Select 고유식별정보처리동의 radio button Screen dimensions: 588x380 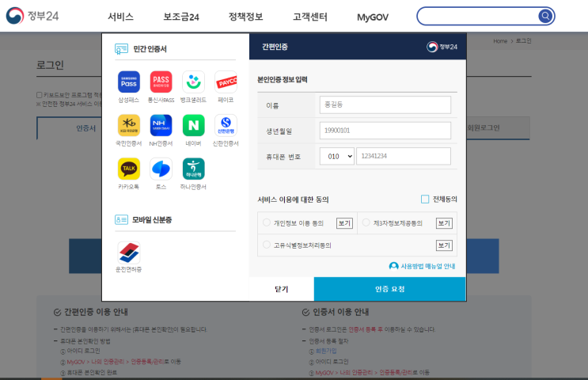tap(267, 245)
